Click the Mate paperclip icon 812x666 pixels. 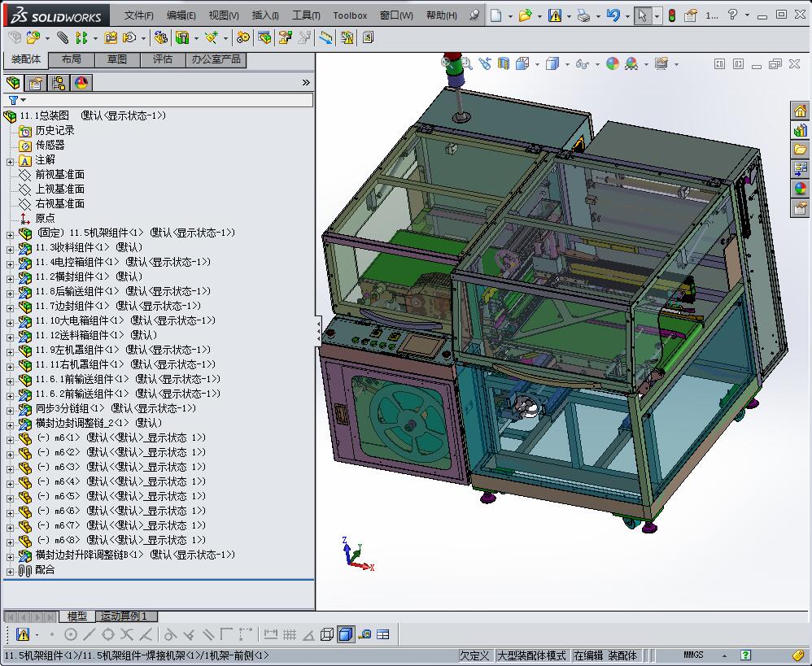62,37
